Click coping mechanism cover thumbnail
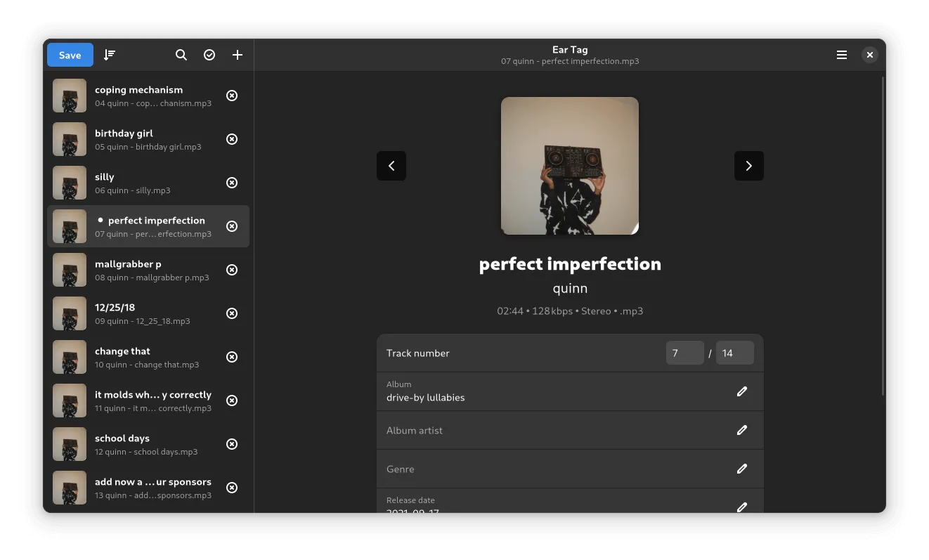Image resolution: width=929 pixels, height=560 pixels. click(70, 96)
